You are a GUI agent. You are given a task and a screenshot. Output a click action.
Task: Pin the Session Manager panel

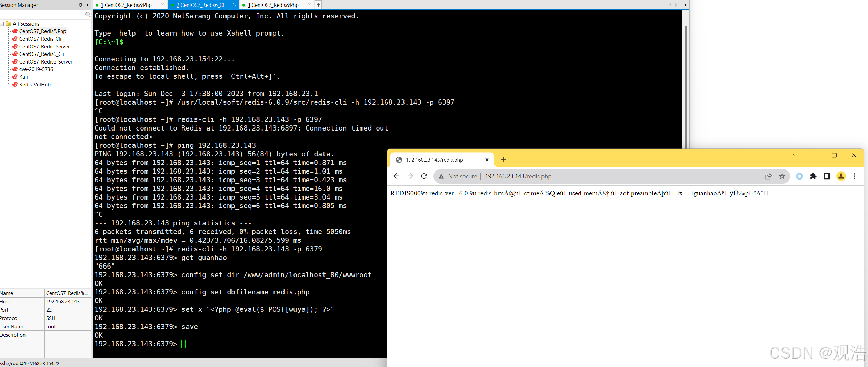81,5
